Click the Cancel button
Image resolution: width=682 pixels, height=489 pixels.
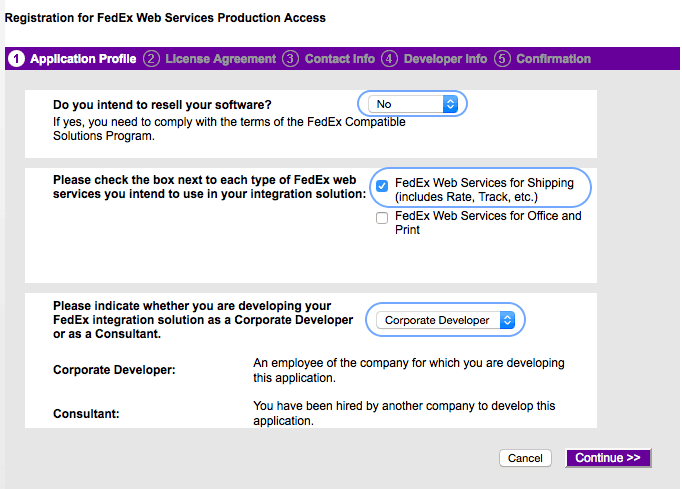pyautogui.click(x=525, y=458)
